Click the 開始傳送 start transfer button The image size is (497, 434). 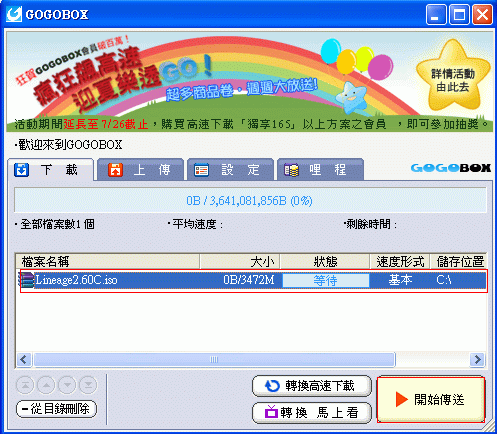pyautogui.click(x=431, y=399)
